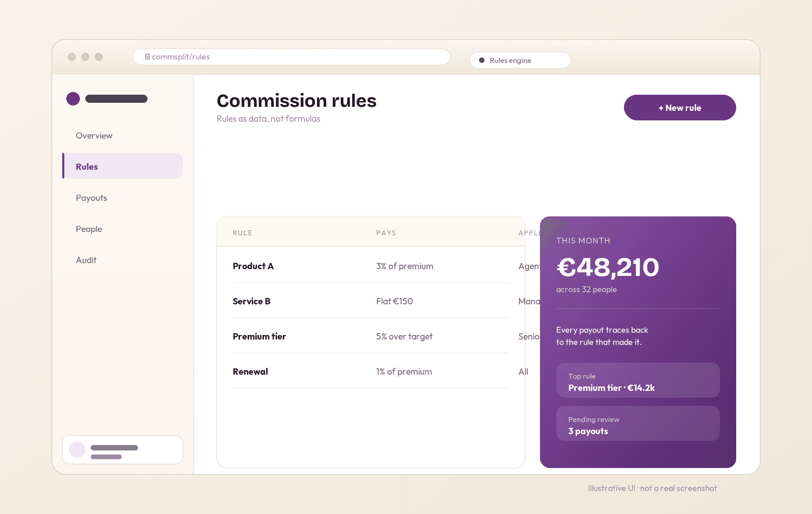812x514 pixels.
Task: Create a new rule with + New rule
Action: coord(680,108)
